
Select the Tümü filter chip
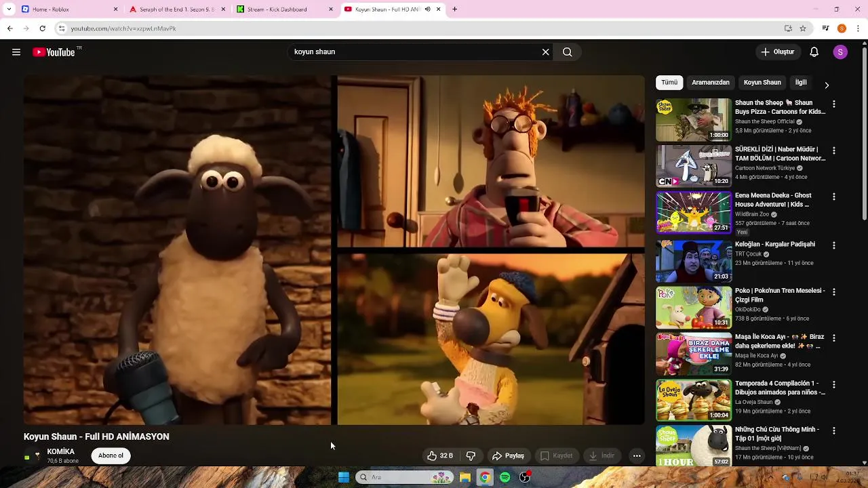pyautogui.click(x=669, y=83)
